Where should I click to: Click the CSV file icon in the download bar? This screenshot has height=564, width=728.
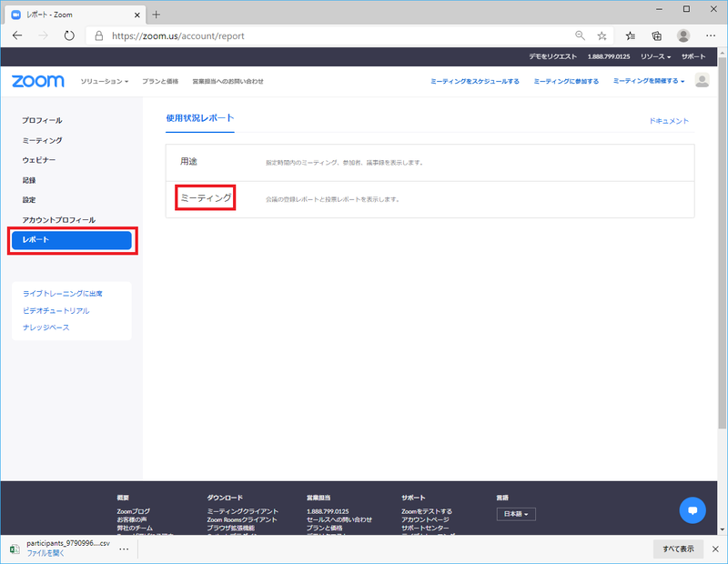click(15, 549)
